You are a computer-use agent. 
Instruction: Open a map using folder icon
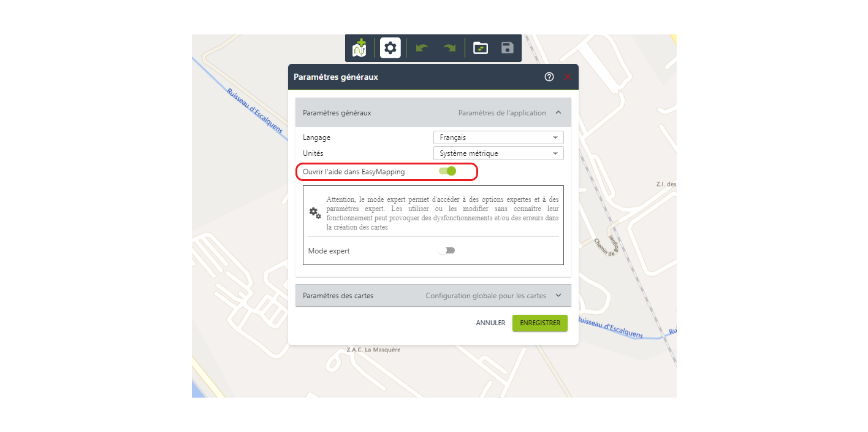coord(481,48)
